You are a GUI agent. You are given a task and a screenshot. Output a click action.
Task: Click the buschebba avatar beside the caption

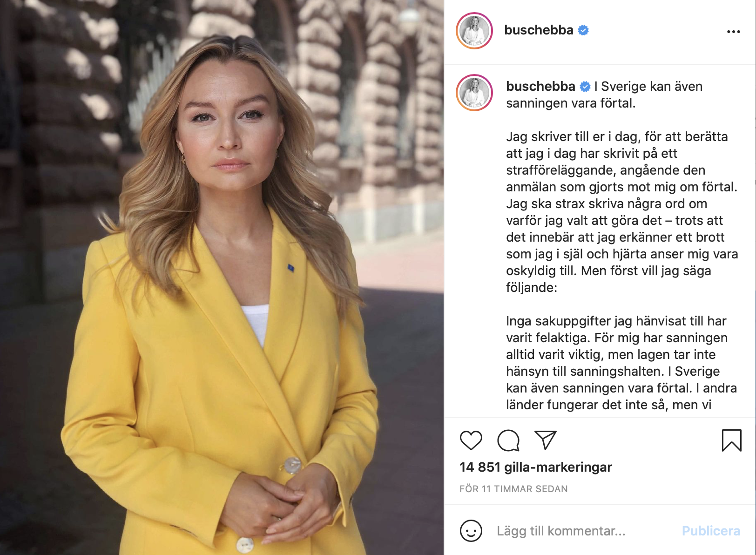point(474,93)
